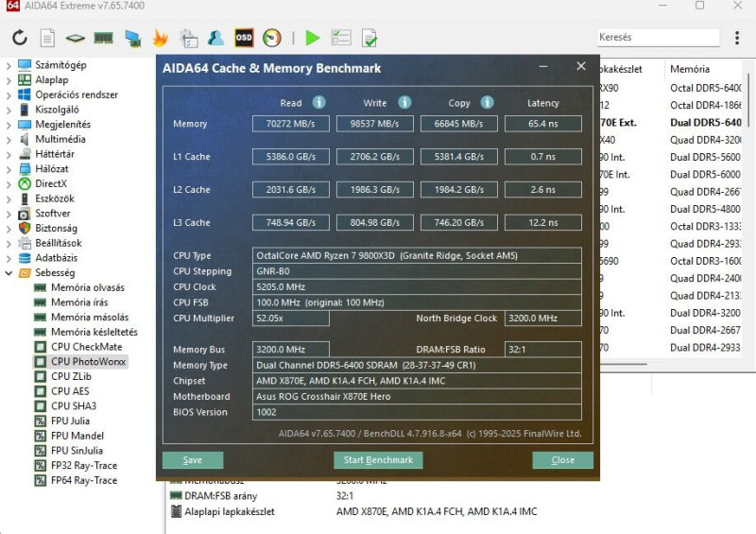The image size is (756, 534).
Task: Open the CPU CheckMate benchmark
Action: [x=86, y=347]
